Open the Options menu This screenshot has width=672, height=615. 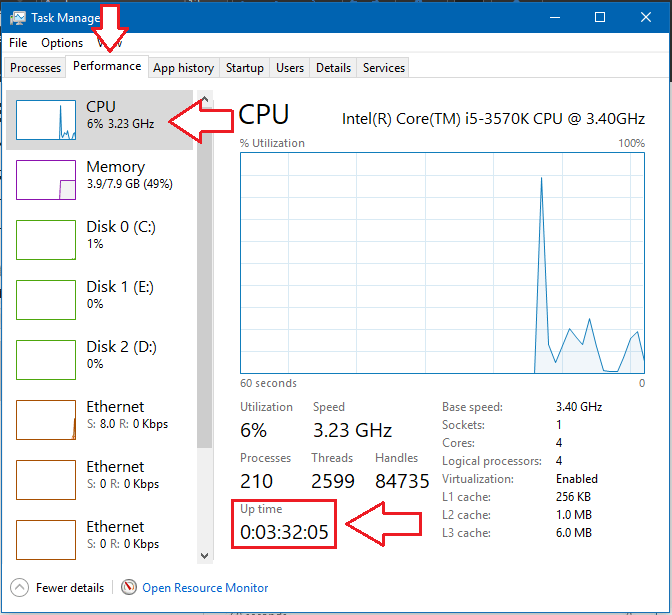tap(62, 43)
